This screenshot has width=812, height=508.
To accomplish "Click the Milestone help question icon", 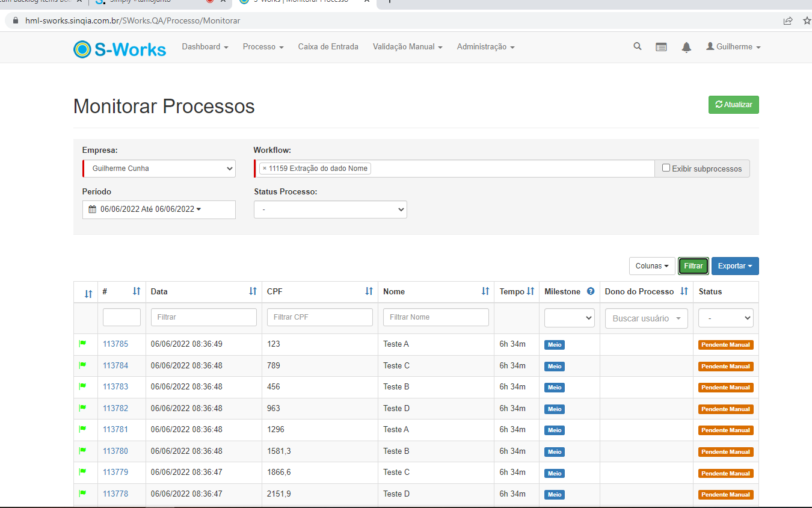I will coord(591,291).
